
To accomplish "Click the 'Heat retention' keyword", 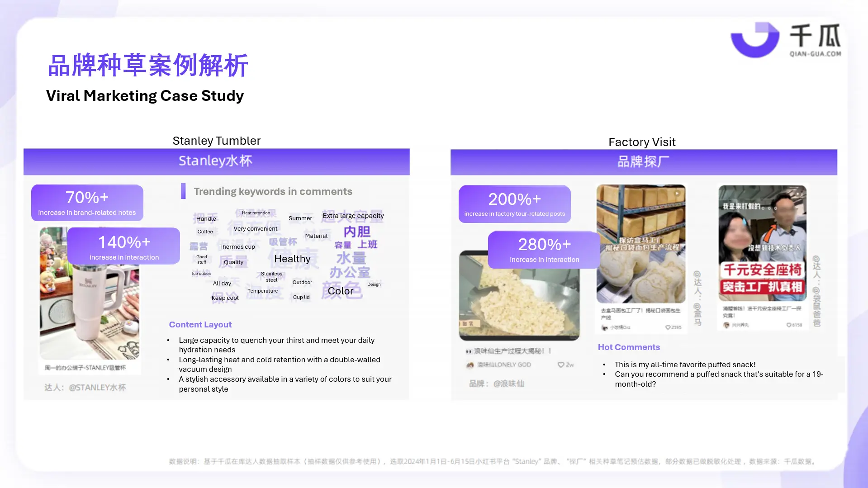I will click(256, 213).
